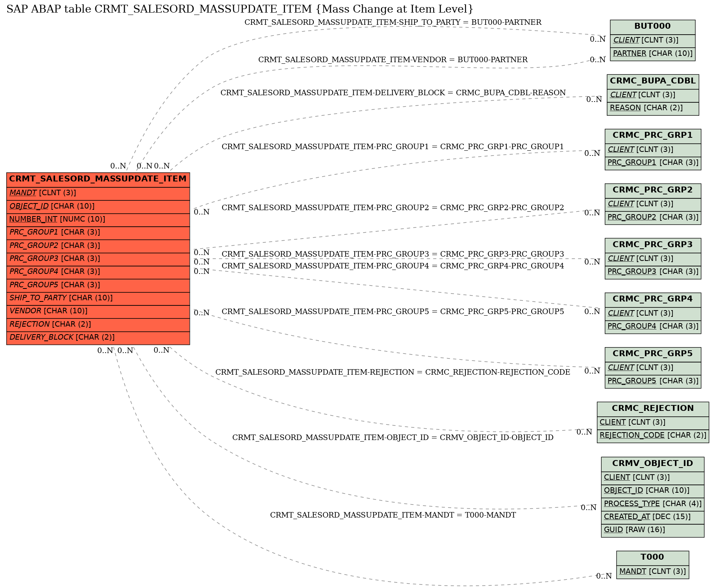This screenshot has width=715, height=588.
Task: Click the SHIP_TO_PARTY = BUT000-PARTNER relation label
Action: tap(393, 22)
